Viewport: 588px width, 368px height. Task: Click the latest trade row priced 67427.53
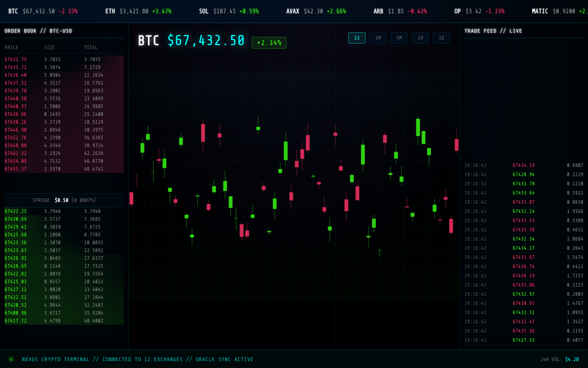click(x=524, y=340)
